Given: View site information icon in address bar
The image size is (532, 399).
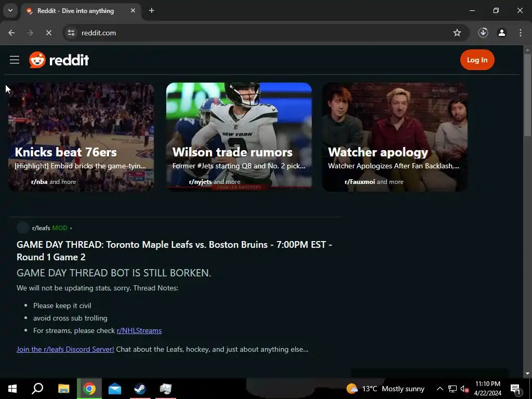Looking at the screenshot, I should (71, 33).
